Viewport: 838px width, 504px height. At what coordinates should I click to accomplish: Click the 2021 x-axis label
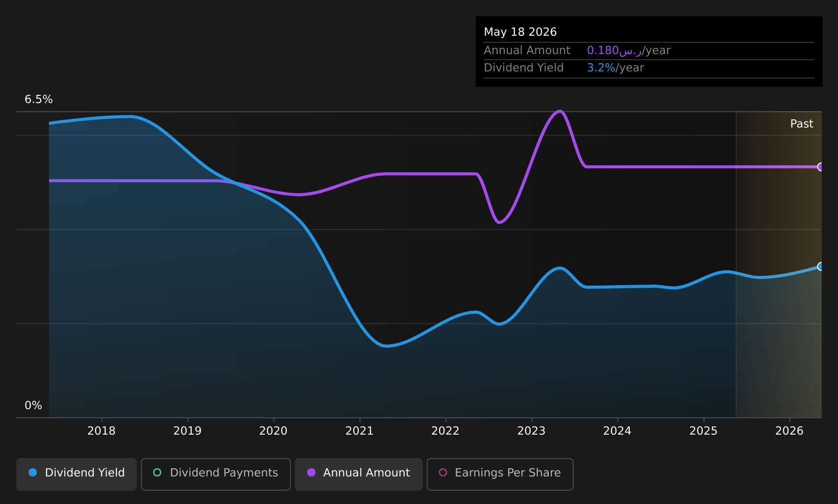(360, 431)
